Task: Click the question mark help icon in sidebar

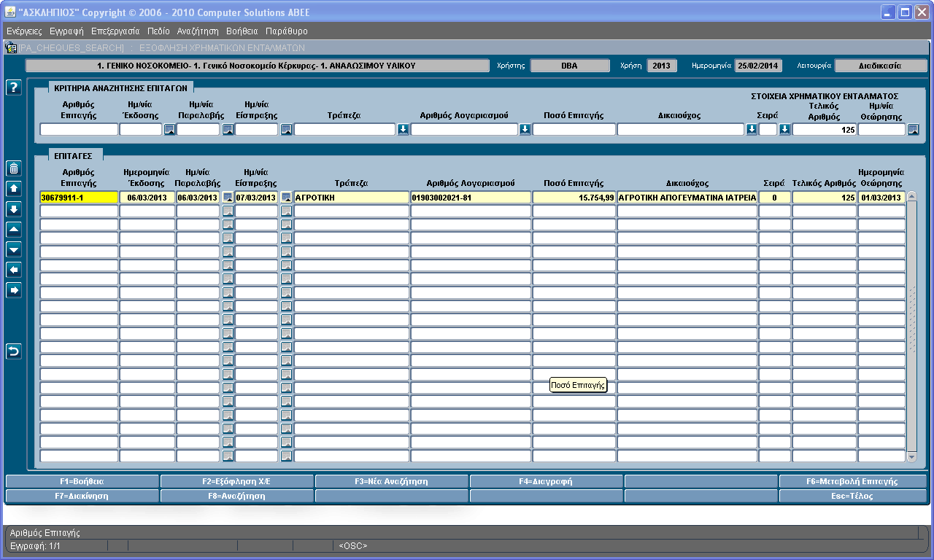Action: (13, 87)
